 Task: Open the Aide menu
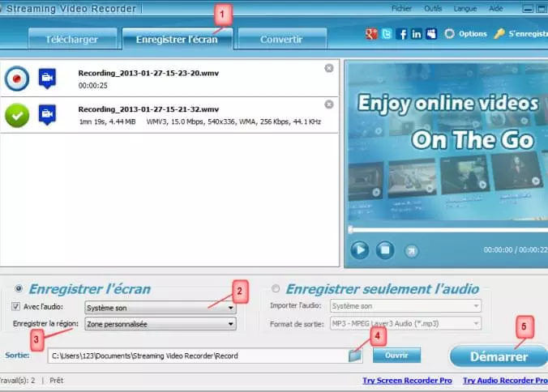[495, 8]
